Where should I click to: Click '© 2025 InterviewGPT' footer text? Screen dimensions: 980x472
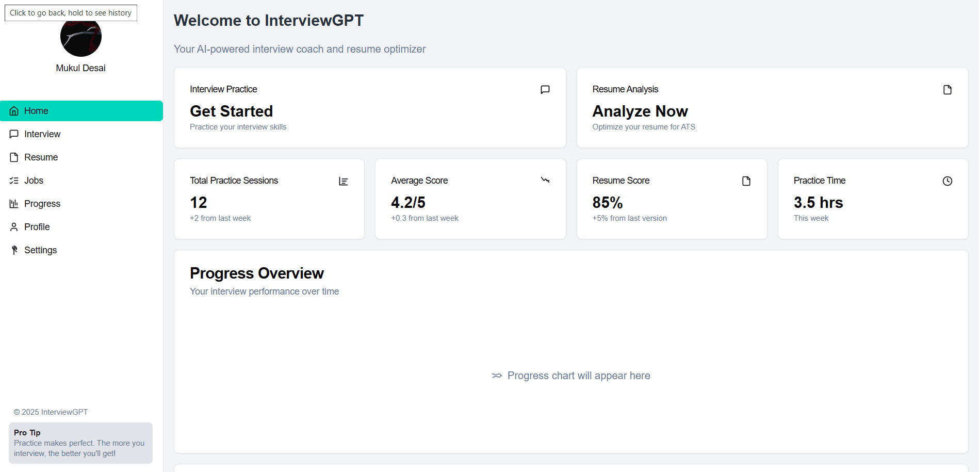click(51, 412)
